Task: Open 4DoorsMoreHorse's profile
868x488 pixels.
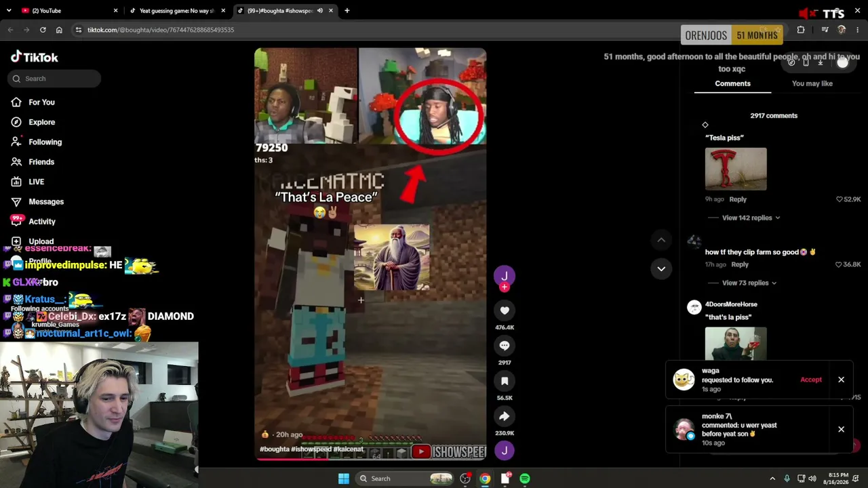Action: point(731,304)
